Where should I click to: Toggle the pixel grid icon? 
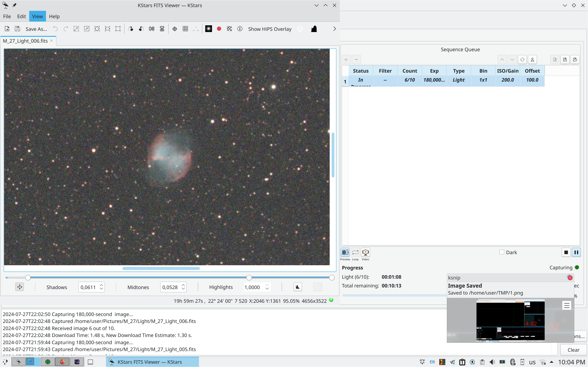[x=185, y=29]
